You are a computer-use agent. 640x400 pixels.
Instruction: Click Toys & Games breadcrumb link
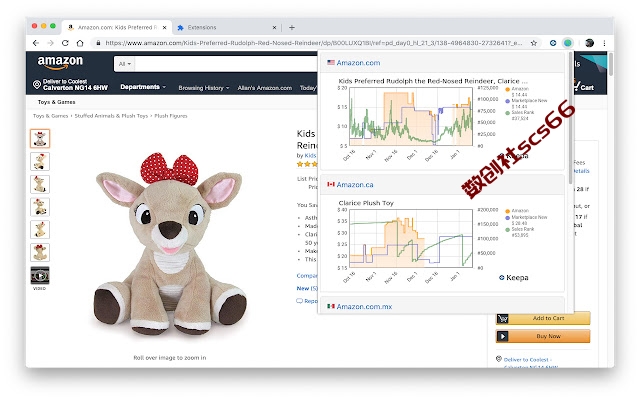(x=51, y=116)
